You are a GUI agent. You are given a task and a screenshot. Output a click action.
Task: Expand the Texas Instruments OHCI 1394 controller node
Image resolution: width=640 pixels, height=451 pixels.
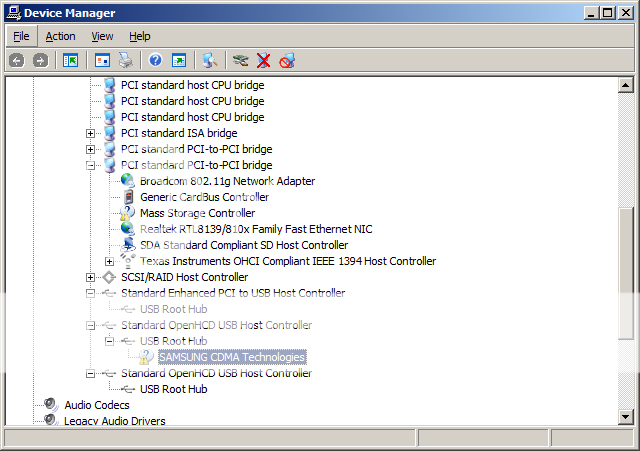(x=110, y=261)
